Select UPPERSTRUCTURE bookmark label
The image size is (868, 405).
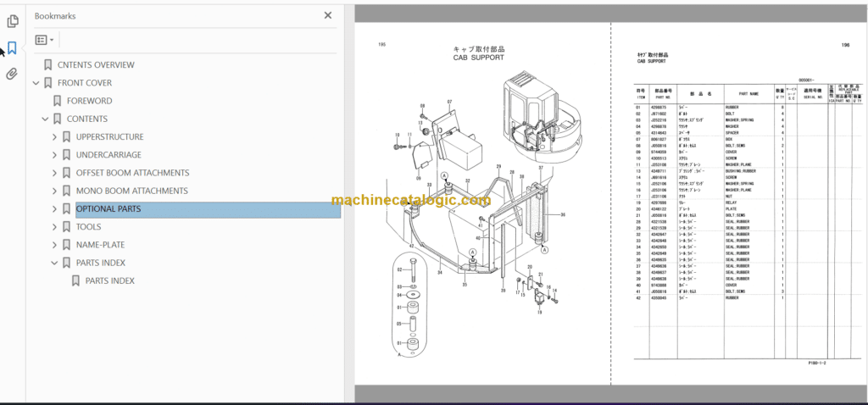tap(109, 136)
